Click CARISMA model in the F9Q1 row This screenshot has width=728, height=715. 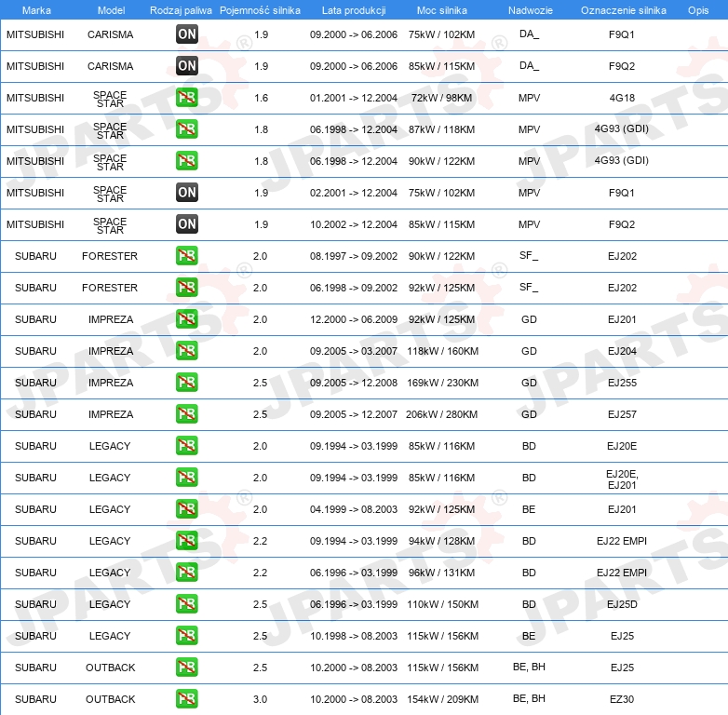(110, 34)
